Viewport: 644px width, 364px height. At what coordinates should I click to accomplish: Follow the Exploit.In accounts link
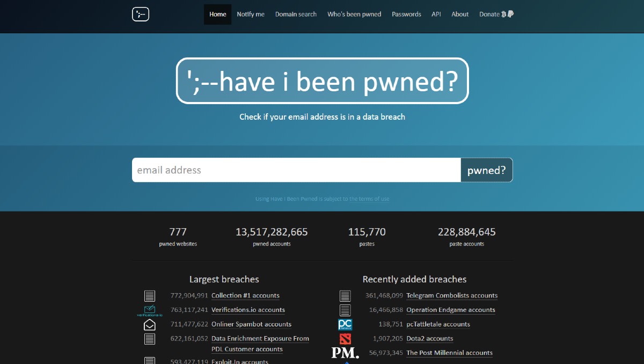click(x=239, y=361)
